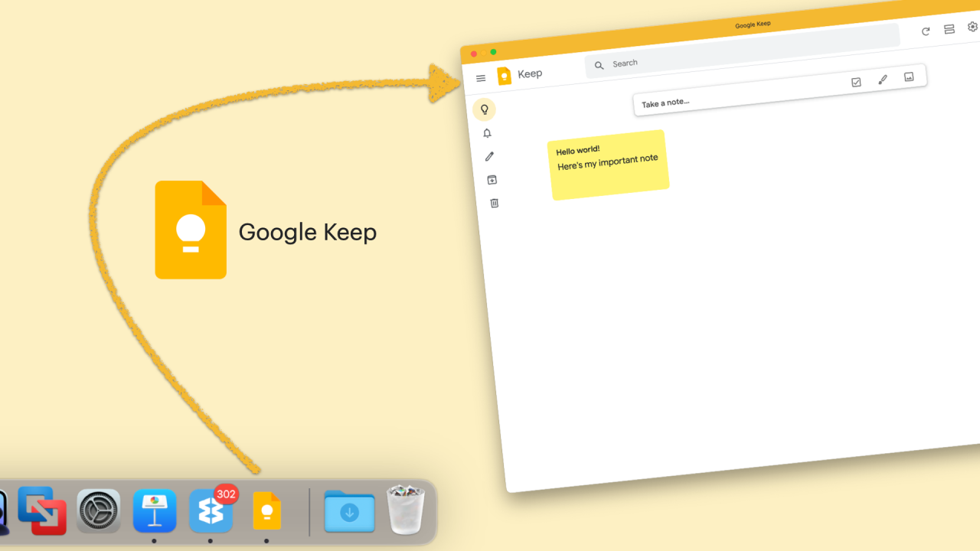Toggle the sidebar with the hamburger menu

[x=481, y=78]
